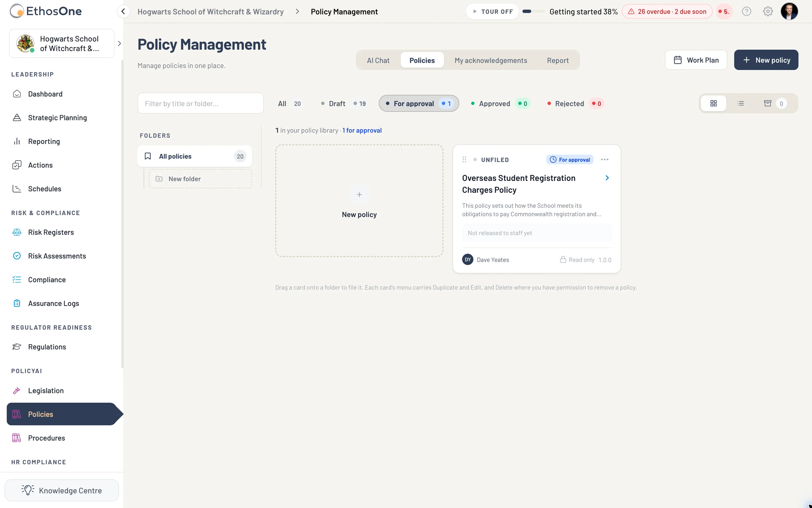The width and height of the screenshot is (812, 508).
Task: Open Assurance Logs
Action: tap(62, 303)
